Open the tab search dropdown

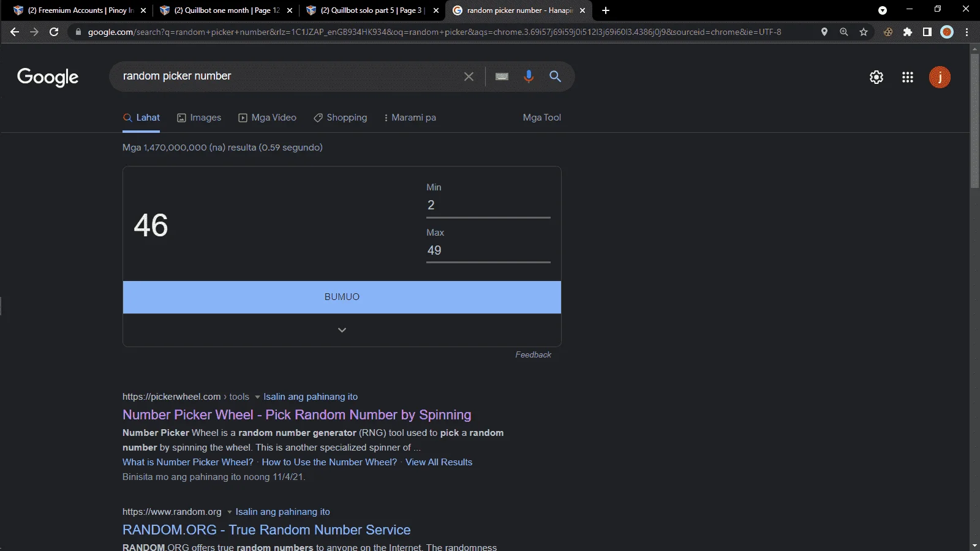click(x=883, y=10)
